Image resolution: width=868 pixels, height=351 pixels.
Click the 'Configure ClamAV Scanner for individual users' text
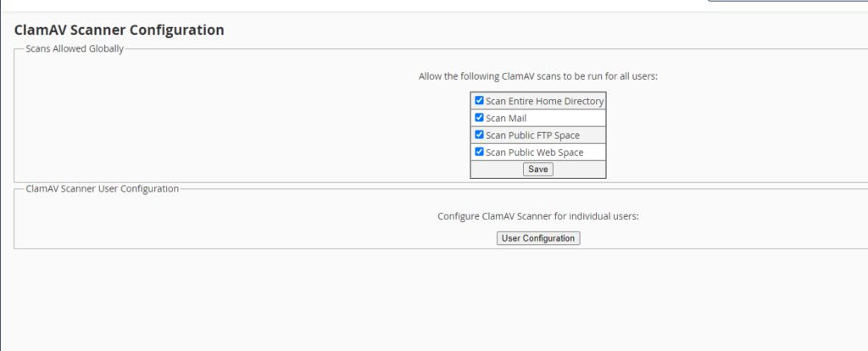coord(538,216)
